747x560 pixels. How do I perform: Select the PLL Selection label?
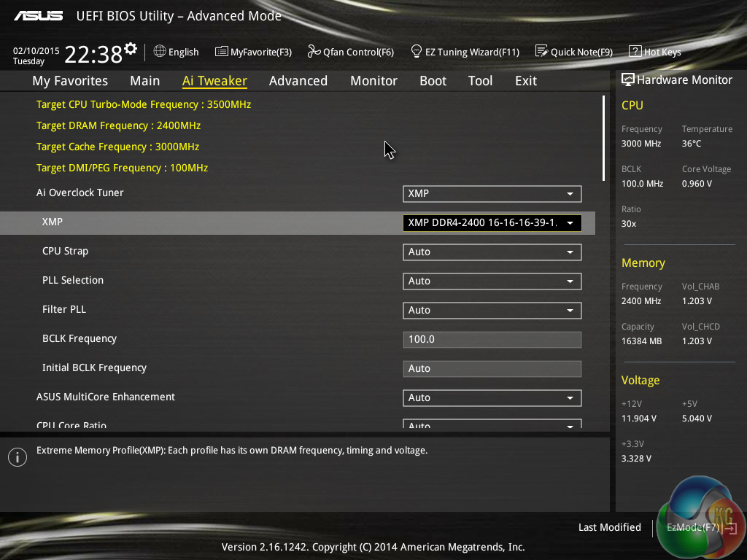pyautogui.click(x=73, y=280)
